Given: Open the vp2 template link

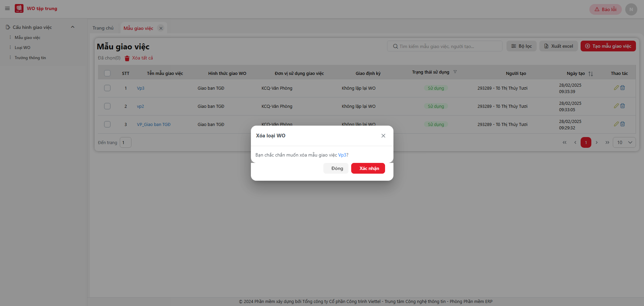Looking at the screenshot, I should [x=140, y=106].
